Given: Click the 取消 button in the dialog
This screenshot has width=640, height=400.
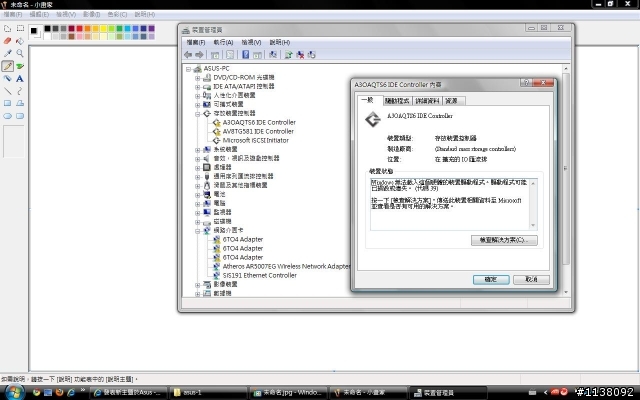Looking at the screenshot, I should coord(531,280).
